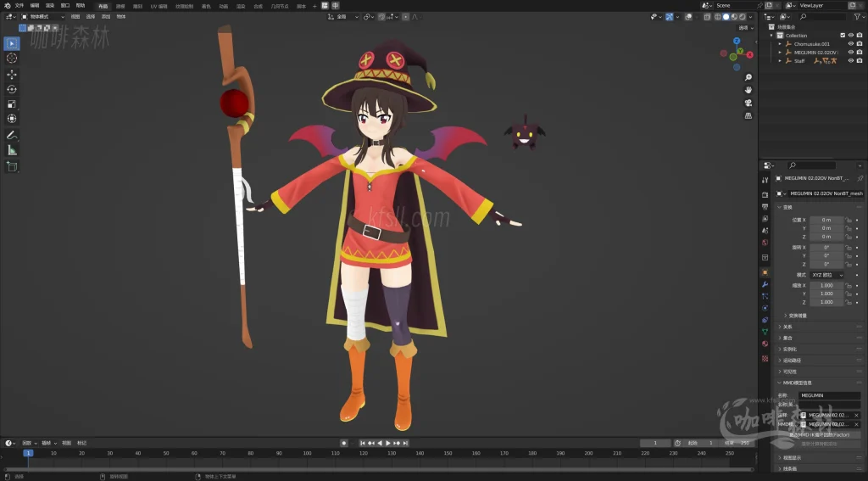Image resolution: width=868 pixels, height=481 pixels.
Task: Open the 文件 menu
Action: (x=19, y=6)
